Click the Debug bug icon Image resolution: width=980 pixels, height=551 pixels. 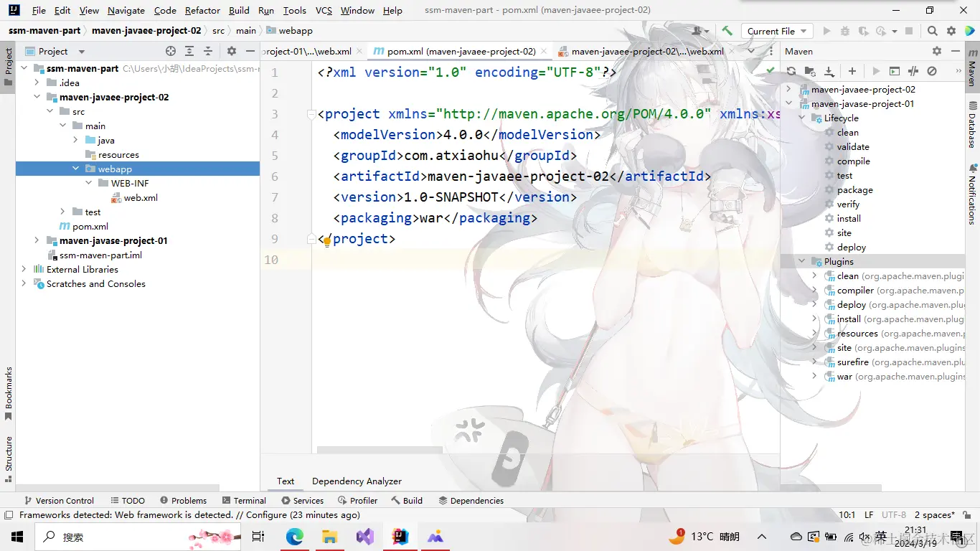pyautogui.click(x=844, y=31)
